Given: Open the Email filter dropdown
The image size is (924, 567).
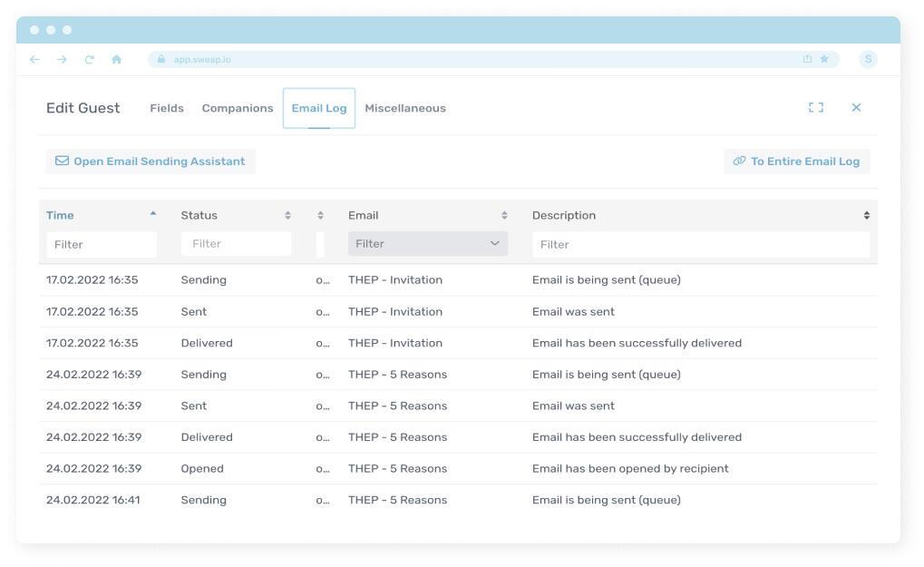Looking at the screenshot, I should (428, 244).
